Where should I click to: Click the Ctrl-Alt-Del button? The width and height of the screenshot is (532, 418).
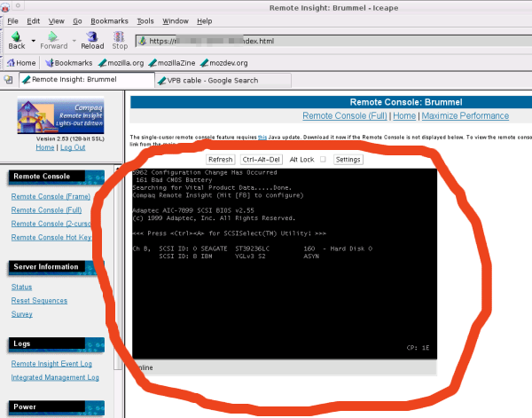coord(262,159)
